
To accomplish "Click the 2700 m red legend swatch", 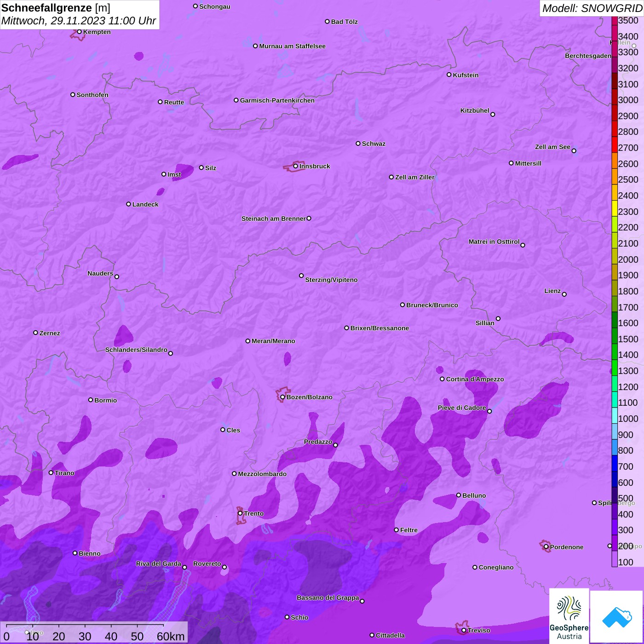I will [x=615, y=144].
